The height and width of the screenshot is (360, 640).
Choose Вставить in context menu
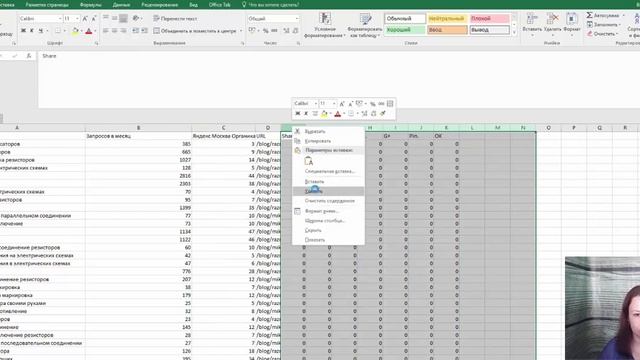(x=329, y=181)
